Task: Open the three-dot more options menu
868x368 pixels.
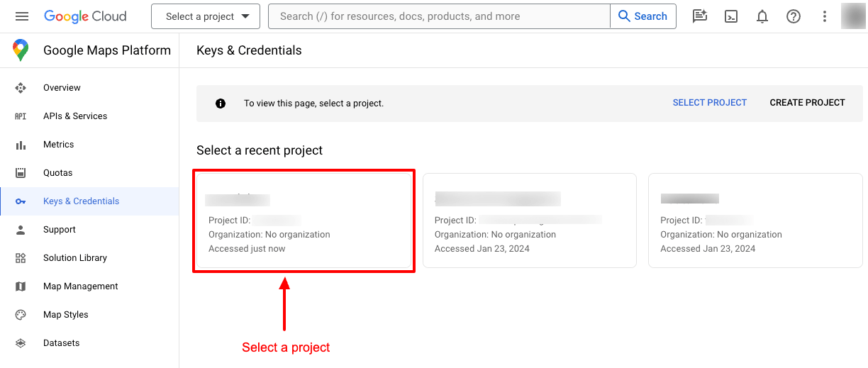Action: pos(824,16)
